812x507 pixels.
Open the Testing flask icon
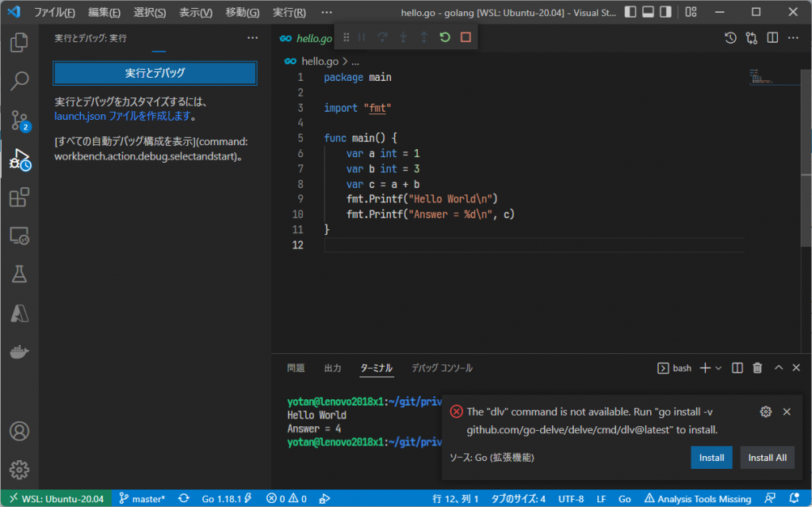point(19,275)
